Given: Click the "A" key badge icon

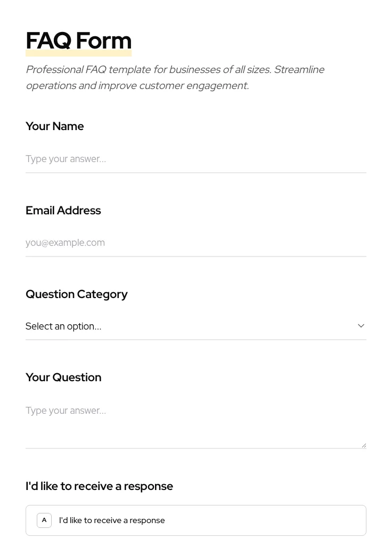Looking at the screenshot, I should tap(44, 520).
